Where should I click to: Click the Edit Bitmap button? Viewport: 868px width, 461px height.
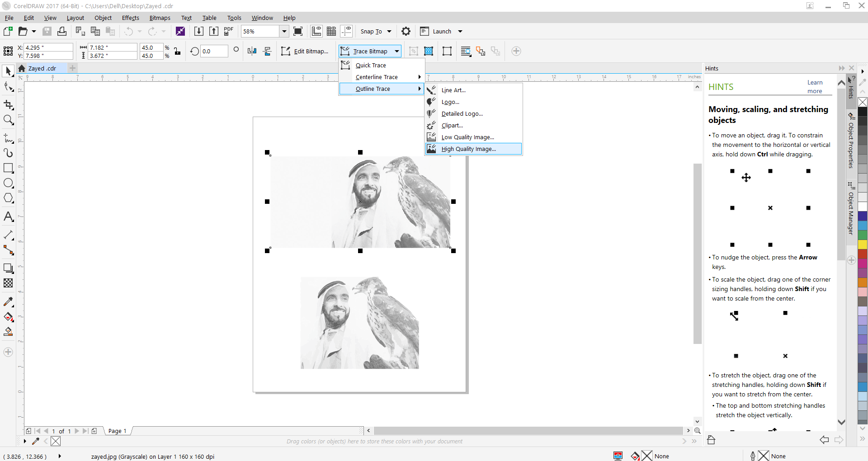[x=305, y=52]
